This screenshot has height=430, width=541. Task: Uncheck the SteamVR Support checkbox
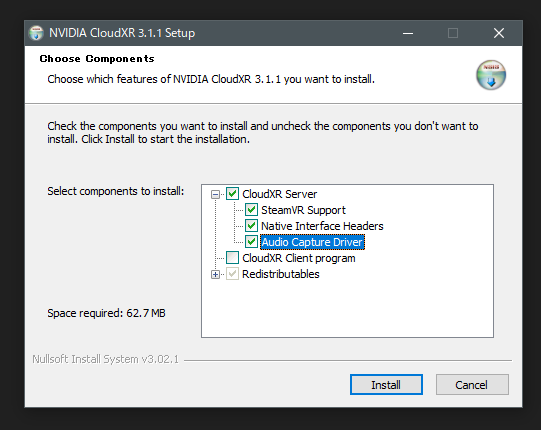tap(251, 210)
